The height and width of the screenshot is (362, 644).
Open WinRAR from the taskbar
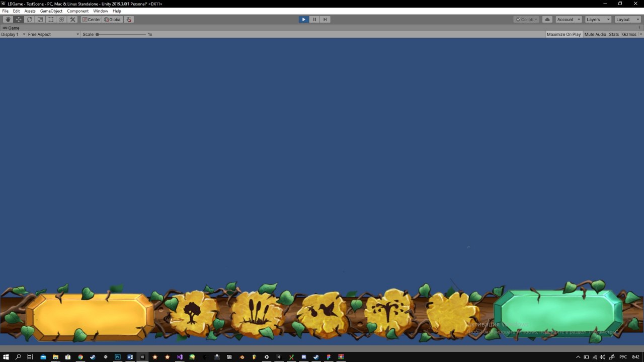[x=341, y=357]
